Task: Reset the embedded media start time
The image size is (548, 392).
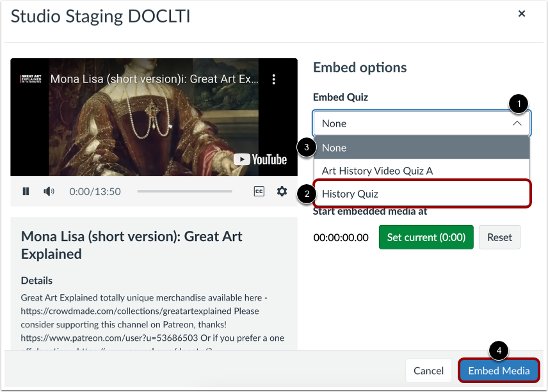Action: 499,237
